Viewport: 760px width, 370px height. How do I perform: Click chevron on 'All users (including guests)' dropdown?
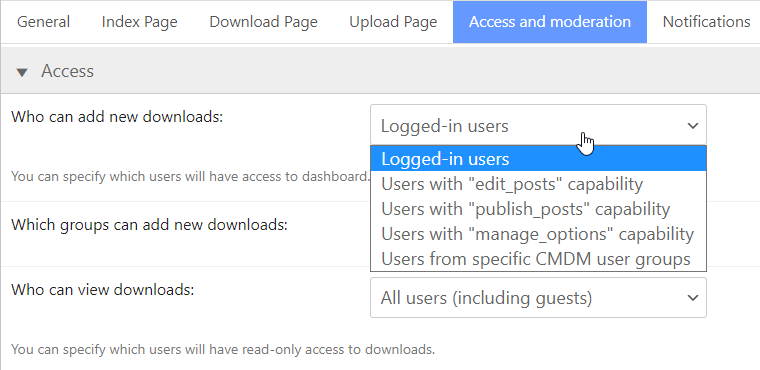(693, 298)
